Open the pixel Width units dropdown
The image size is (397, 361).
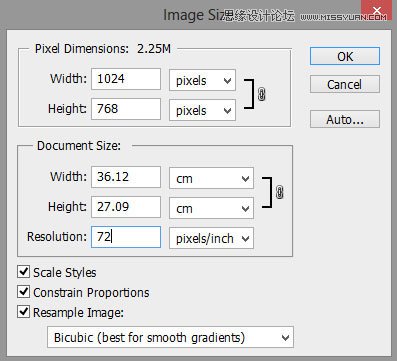(x=202, y=80)
